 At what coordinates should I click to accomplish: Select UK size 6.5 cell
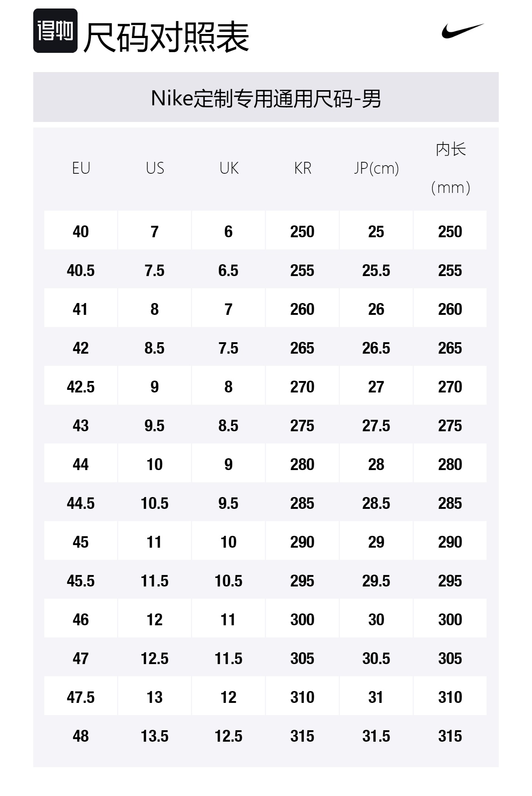tap(229, 271)
